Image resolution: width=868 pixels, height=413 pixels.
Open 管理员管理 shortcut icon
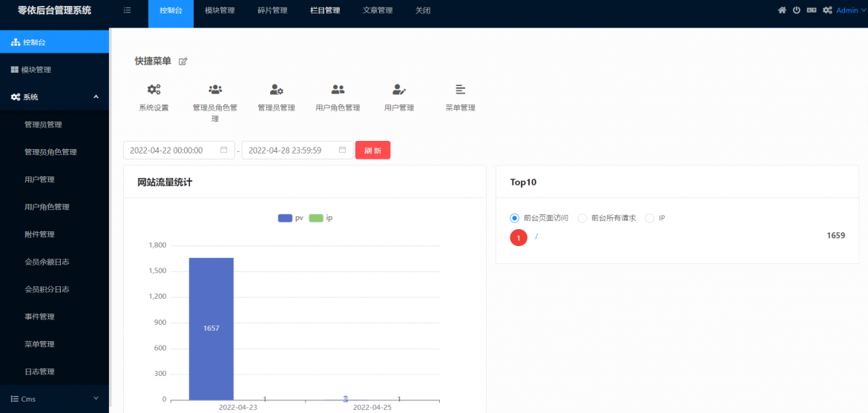[276, 89]
